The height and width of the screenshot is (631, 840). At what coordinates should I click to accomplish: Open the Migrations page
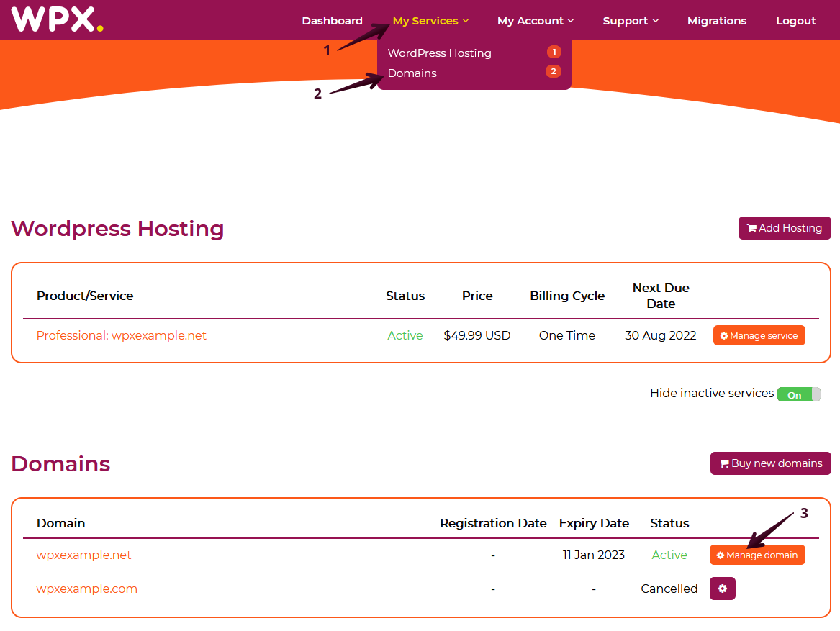716,21
